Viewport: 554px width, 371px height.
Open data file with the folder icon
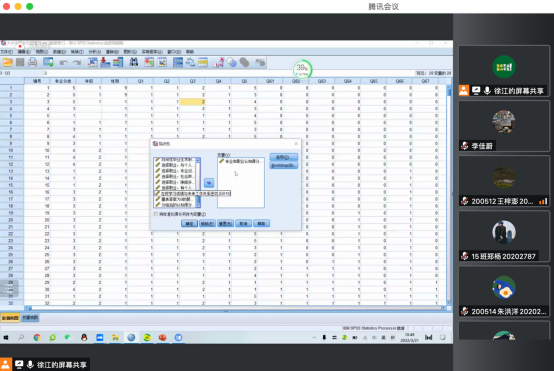click(7, 63)
